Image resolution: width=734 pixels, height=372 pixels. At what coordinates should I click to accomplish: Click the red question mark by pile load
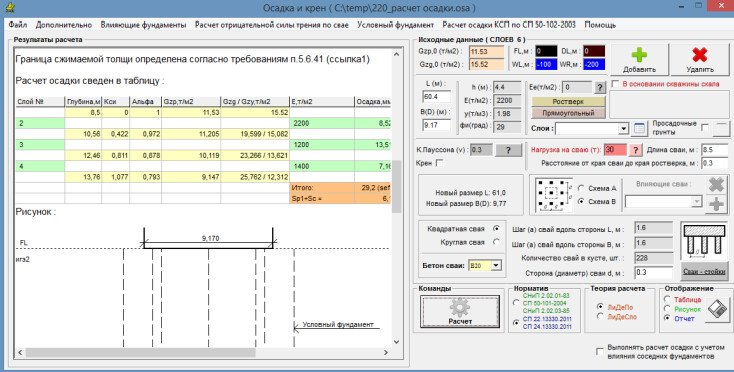click(x=635, y=150)
